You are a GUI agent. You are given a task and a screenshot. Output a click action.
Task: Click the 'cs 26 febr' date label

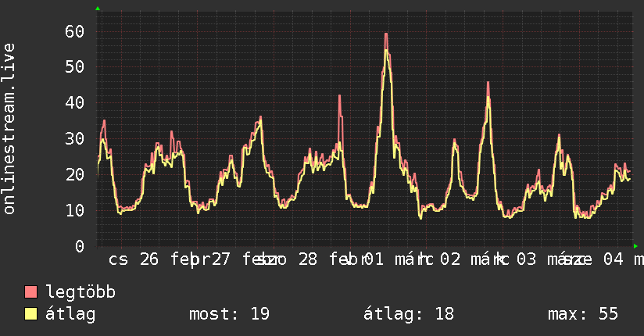152,259
